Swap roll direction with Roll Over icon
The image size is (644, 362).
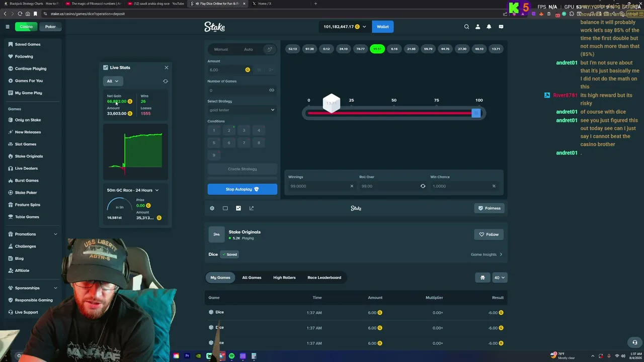click(423, 186)
